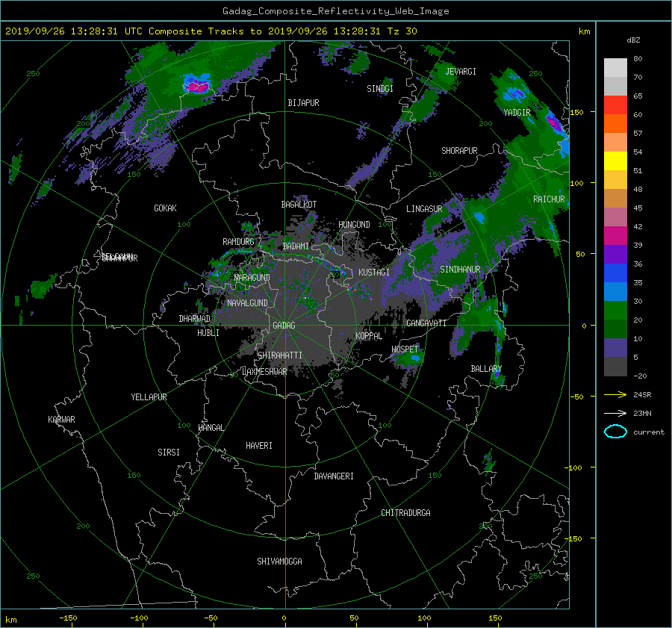672x628 pixels.
Task: Click the NAVALGUND city label
Action: tap(247, 303)
